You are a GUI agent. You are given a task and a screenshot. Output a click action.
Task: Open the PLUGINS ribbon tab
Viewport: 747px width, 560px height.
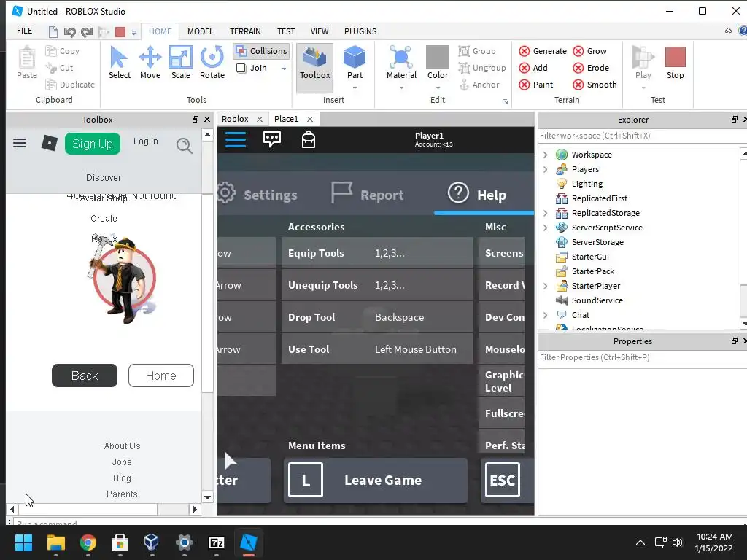pyautogui.click(x=360, y=31)
